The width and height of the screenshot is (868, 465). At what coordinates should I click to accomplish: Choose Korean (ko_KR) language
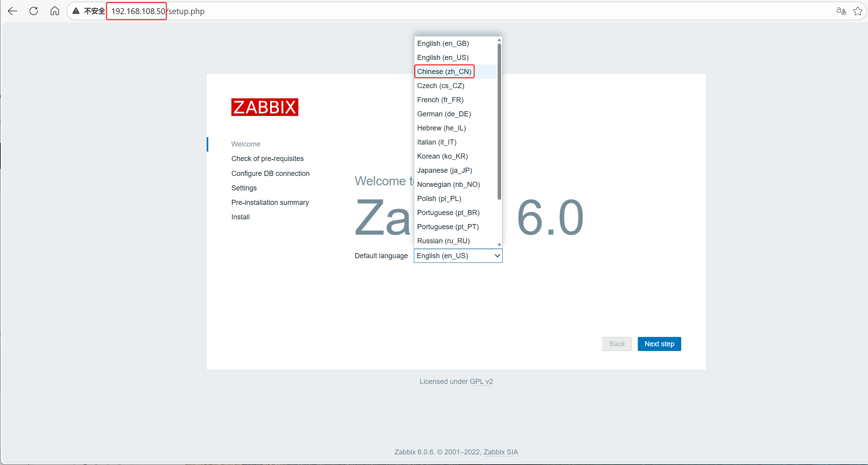[x=455, y=156]
